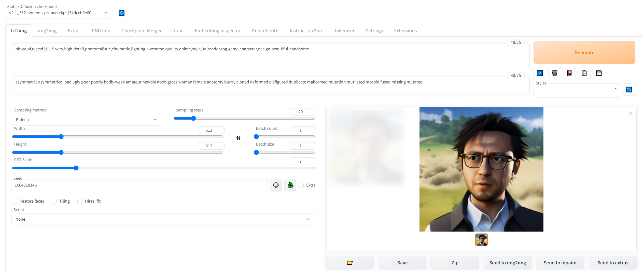The width and height of the screenshot is (644, 271).
Task: Click into the negative prompt text box
Action: [x=271, y=85]
